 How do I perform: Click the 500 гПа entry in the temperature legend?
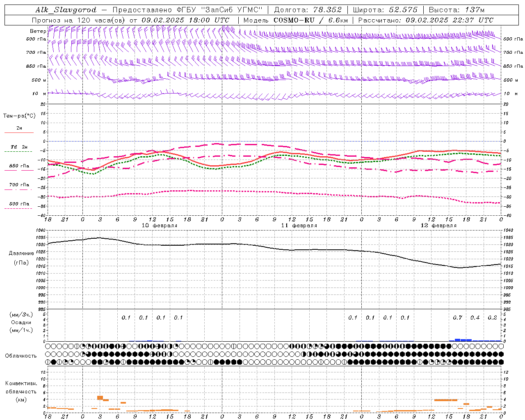pyautogui.click(x=19, y=204)
